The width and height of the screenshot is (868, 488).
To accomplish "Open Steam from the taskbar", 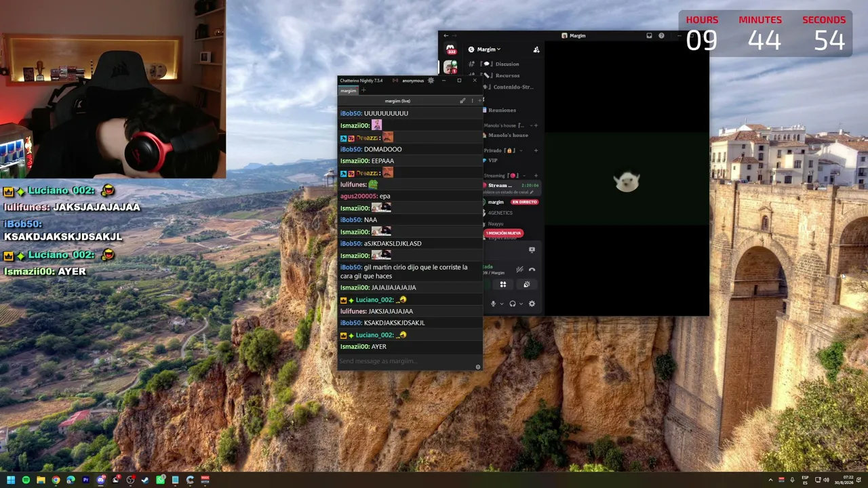I will coord(145,480).
